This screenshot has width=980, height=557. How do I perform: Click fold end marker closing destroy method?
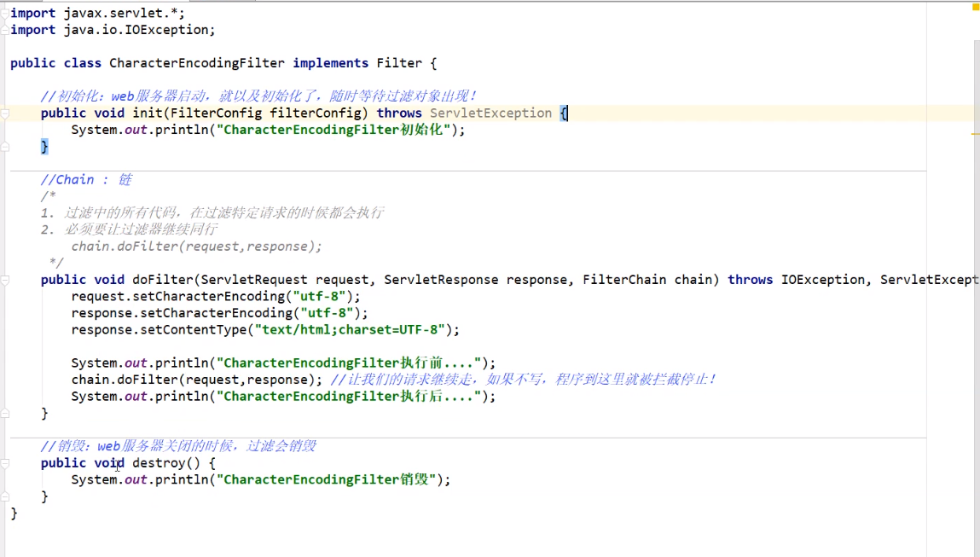click(x=4, y=496)
